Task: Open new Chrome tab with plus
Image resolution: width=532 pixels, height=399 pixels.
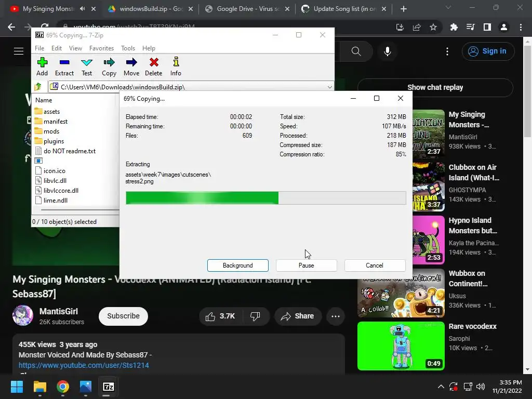Action: click(403, 9)
